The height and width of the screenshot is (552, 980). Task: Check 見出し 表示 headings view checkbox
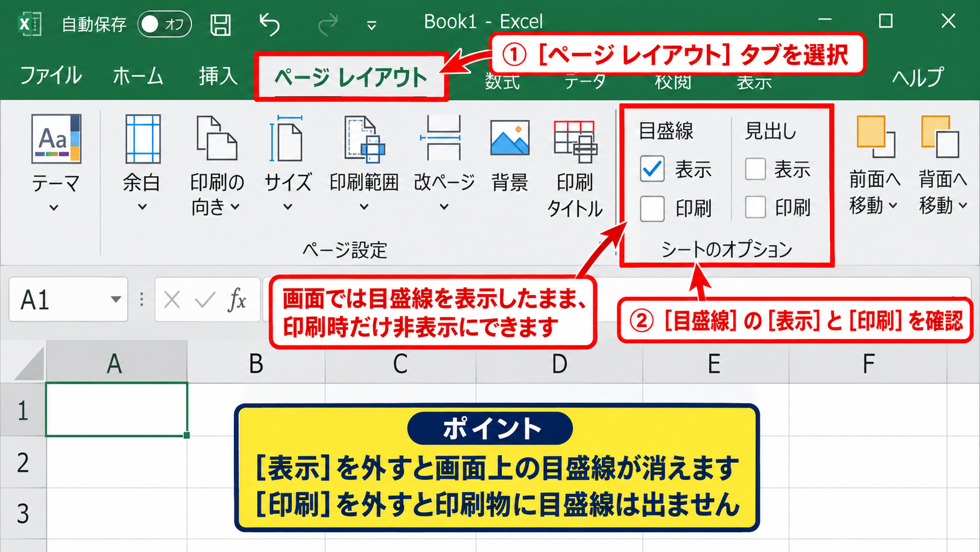(756, 169)
